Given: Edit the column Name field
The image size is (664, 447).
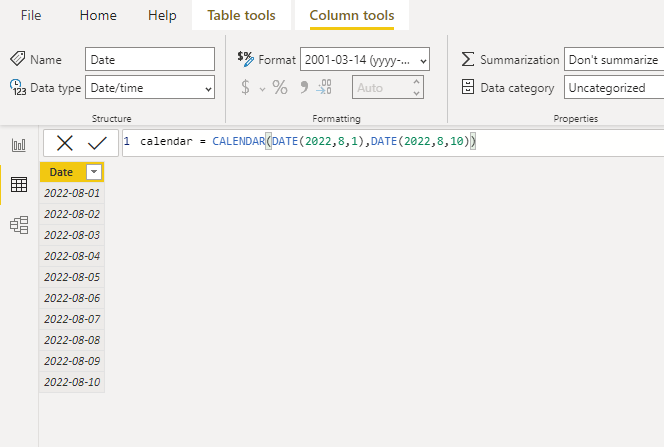Looking at the screenshot, I should click(x=150, y=59).
